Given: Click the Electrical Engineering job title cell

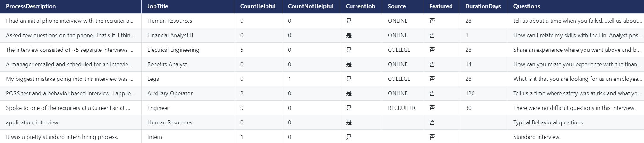Looking at the screenshot, I should [173, 50].
